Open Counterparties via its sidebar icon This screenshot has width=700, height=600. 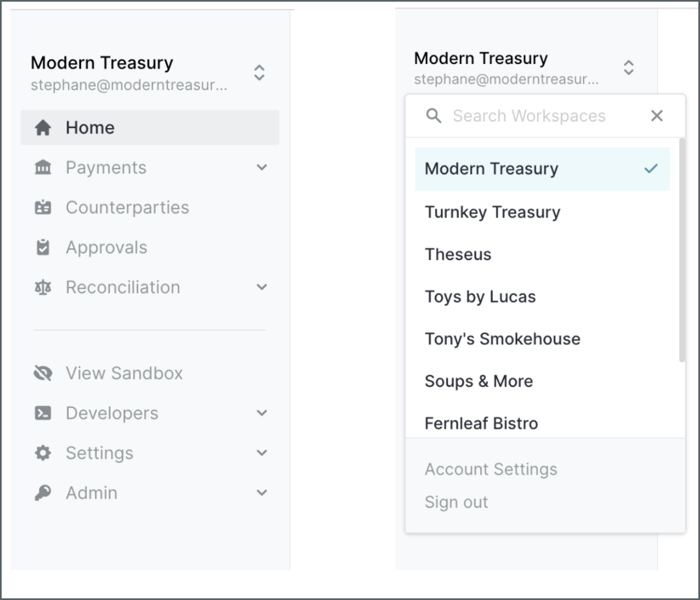click(43, 207)
